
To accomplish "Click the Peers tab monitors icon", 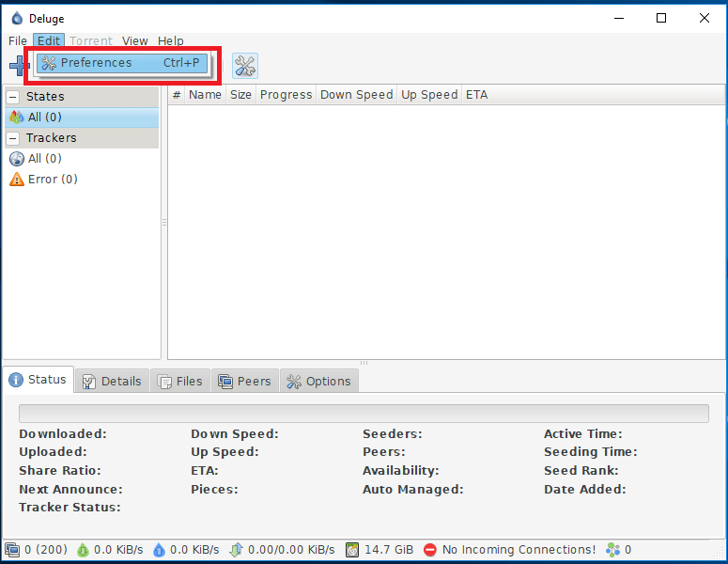I will click(225, 382).
